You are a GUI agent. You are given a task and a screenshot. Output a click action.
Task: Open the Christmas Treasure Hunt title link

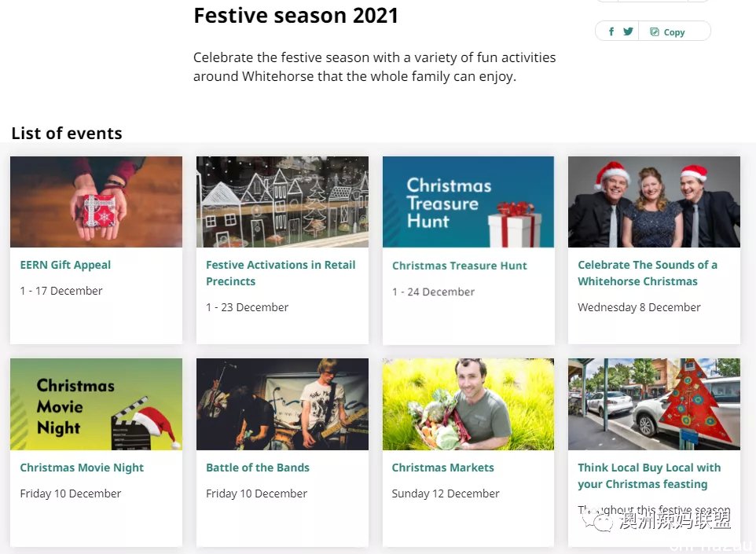tap(460, 266)
